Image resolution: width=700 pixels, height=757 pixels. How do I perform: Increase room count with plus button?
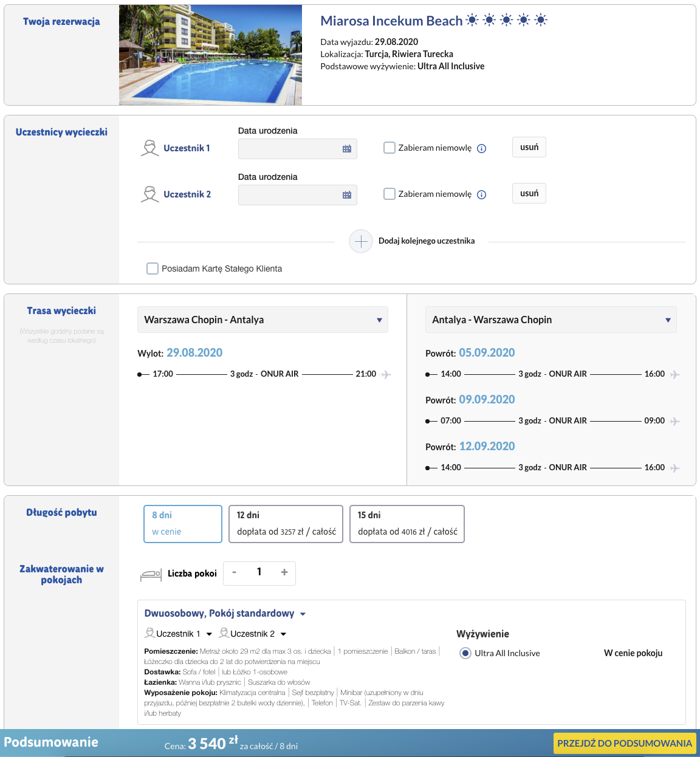point(284,572)
